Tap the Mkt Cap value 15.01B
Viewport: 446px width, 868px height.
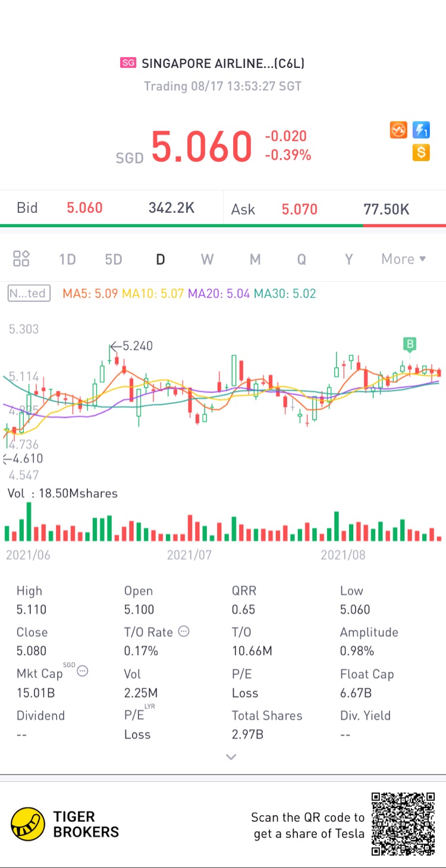[36, 693]
